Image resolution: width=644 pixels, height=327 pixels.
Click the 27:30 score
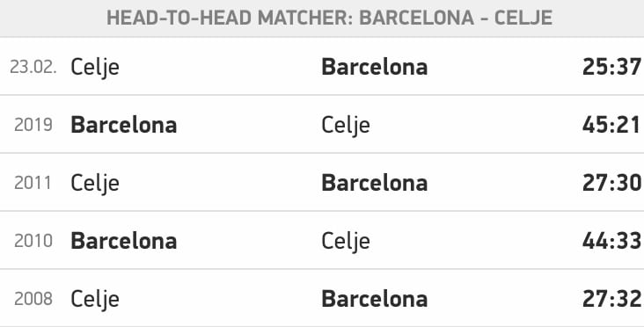pos(611,183)
